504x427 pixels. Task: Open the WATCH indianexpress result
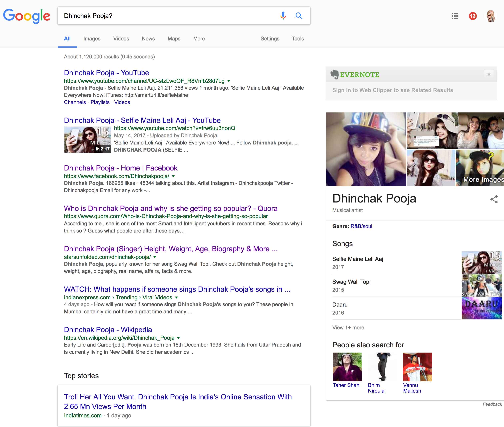click(x=177, y=289)
